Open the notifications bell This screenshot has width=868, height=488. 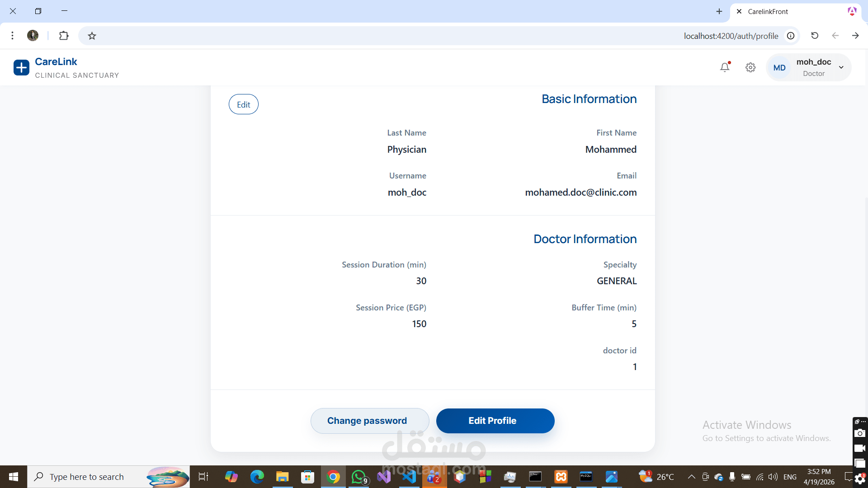click(x=725, y=67)
